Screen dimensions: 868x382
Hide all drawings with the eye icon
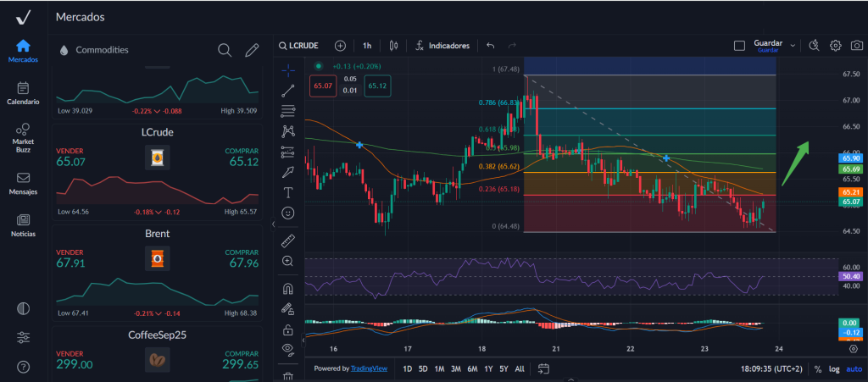[x=288, y=348]
